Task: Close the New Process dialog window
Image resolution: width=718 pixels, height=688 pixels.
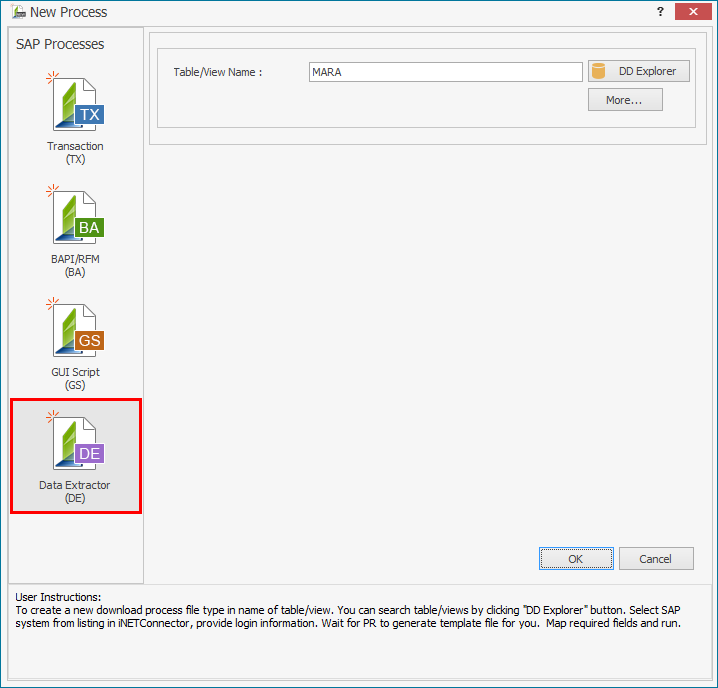Action: [694, 12]
